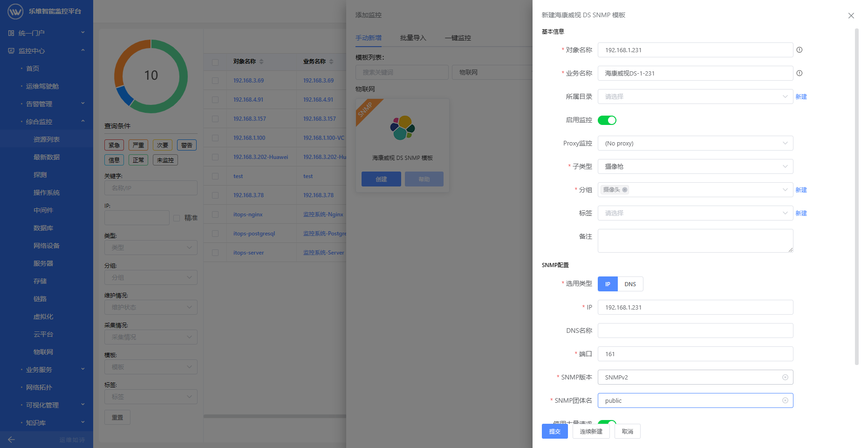
Task: Click the 连续新建 button
Action: click(591, 431)
